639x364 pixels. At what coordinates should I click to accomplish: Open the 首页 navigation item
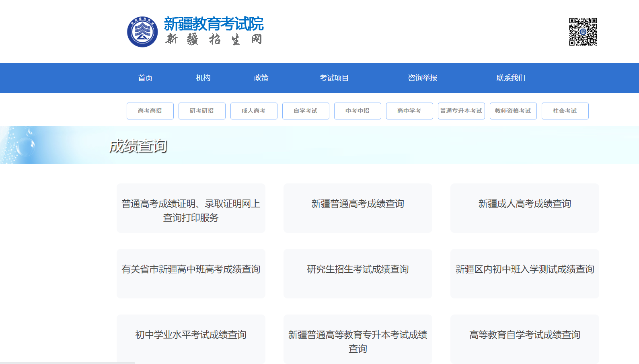click(145, 78)
